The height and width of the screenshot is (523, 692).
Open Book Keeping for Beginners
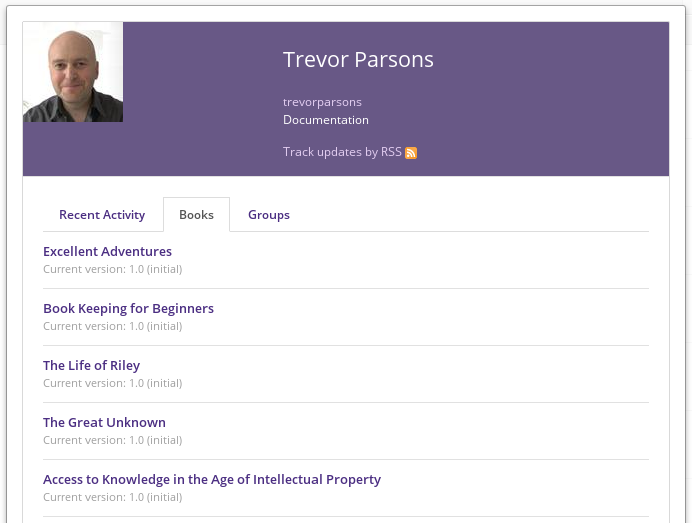[x=128, y=309]
